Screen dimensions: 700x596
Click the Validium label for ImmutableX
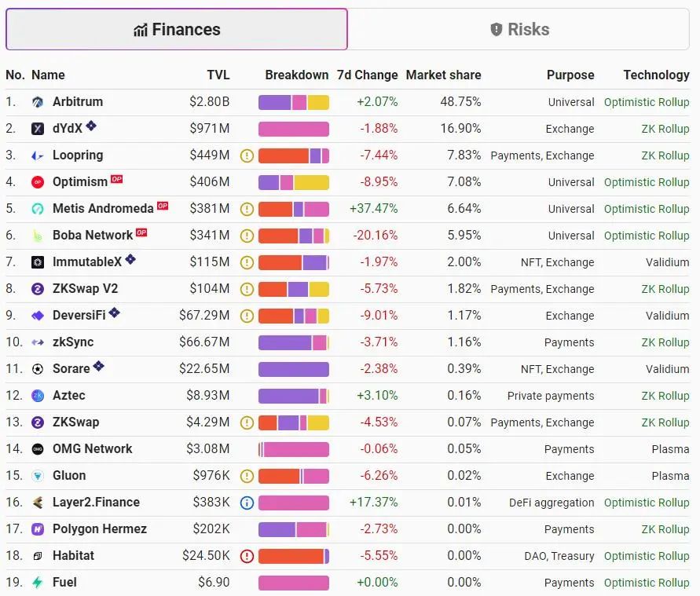click(x=668, y=262)
